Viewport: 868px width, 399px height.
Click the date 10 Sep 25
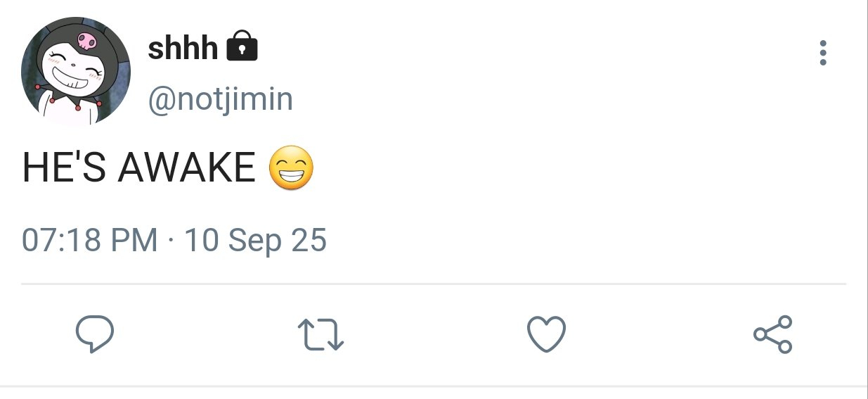(x=255, y=241)
